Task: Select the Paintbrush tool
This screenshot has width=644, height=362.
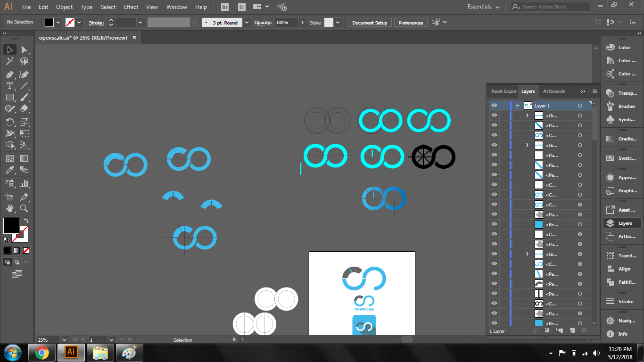Action: pyautogui.click(x=25, y=97)
